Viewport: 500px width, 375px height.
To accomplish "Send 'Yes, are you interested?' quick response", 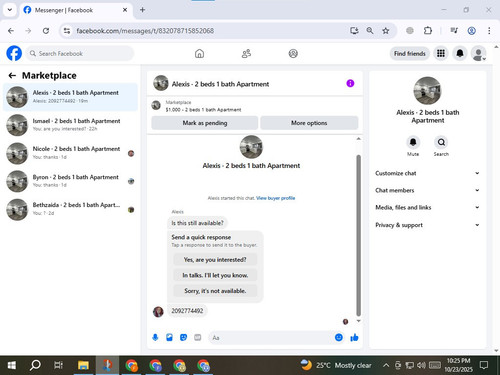I will pos(215,260).
